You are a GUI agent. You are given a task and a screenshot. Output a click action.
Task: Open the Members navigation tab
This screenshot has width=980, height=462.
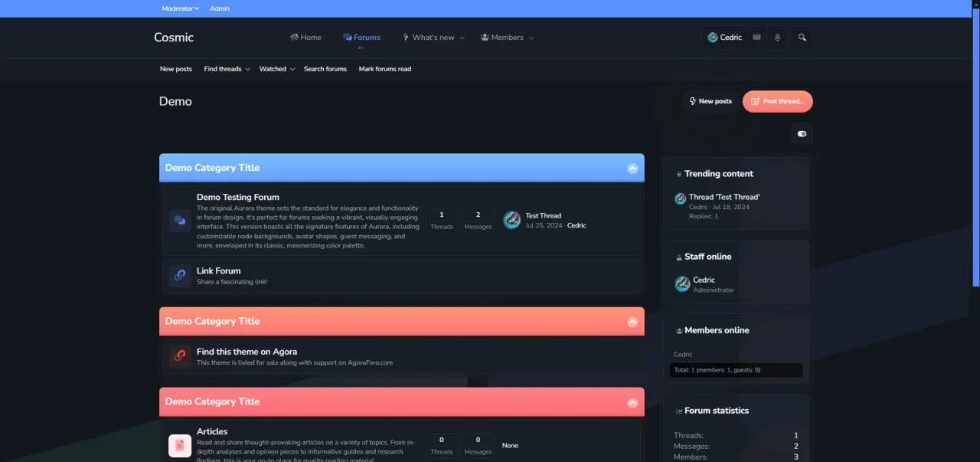pyautogui.click(x=502, y=38)
